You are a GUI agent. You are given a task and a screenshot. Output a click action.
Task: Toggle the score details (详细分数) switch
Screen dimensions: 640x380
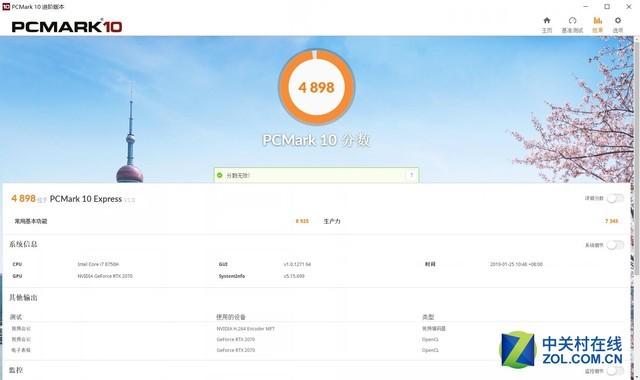[615, 198]
